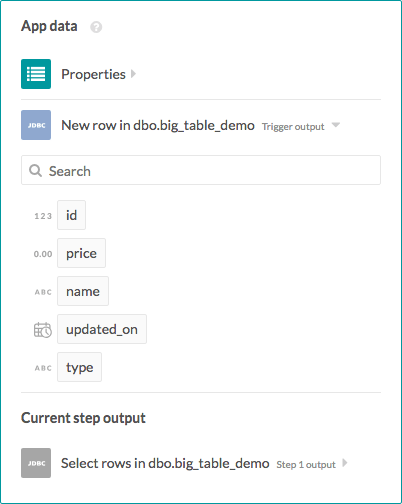The width and height of the screenshot is (402, 504).
Task: Open Select rows in dbo.big_table_demo
Action: [165, 463]
